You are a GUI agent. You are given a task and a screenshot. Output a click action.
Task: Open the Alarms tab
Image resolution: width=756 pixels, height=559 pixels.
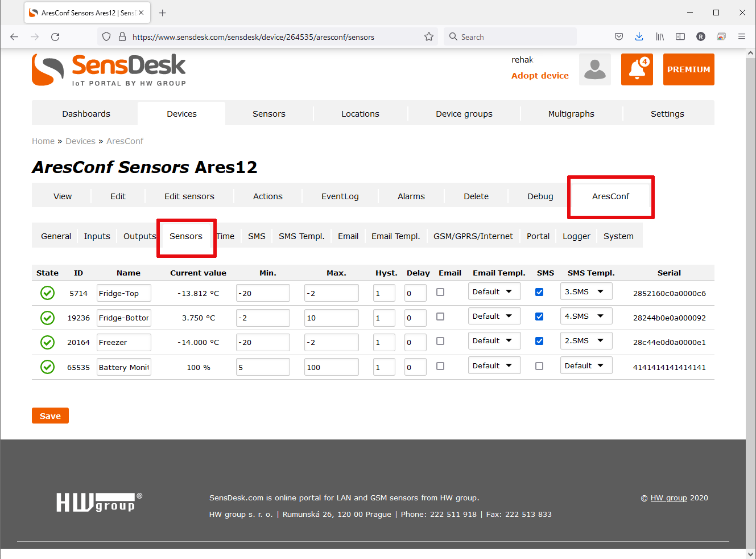point(411,196)
